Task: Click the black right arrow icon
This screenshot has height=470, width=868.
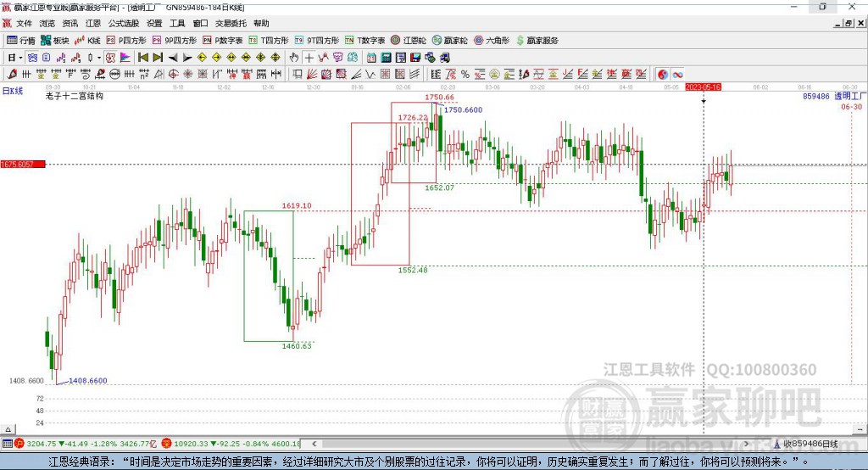Action: pyautogui.click(x=187, y=58)
